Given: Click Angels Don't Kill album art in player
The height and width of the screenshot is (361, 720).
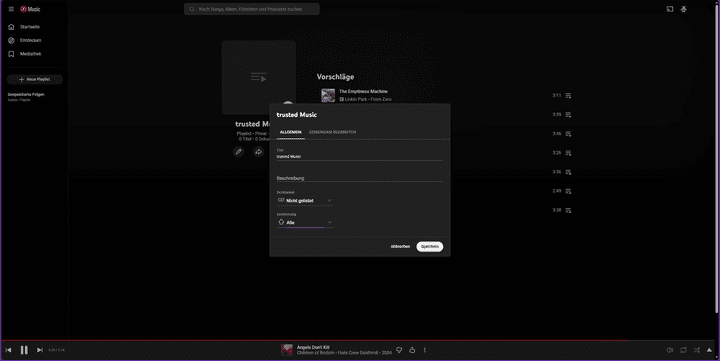Looking at the screenshot, I should pos(287,350).
